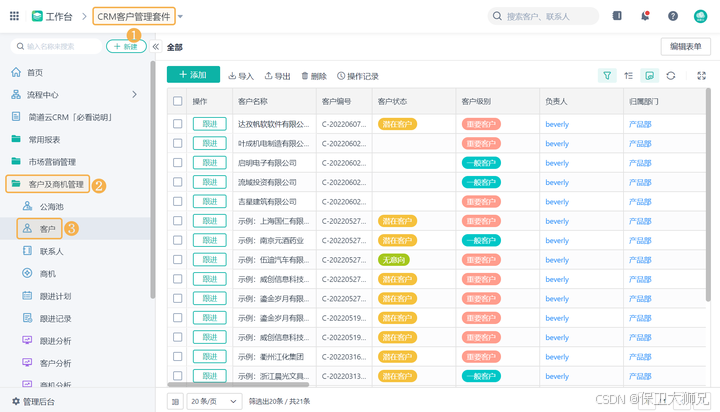The height and width of the screenshot is (412, 720).
Task: Open the help question mark icon
Action: pos(673,16)
